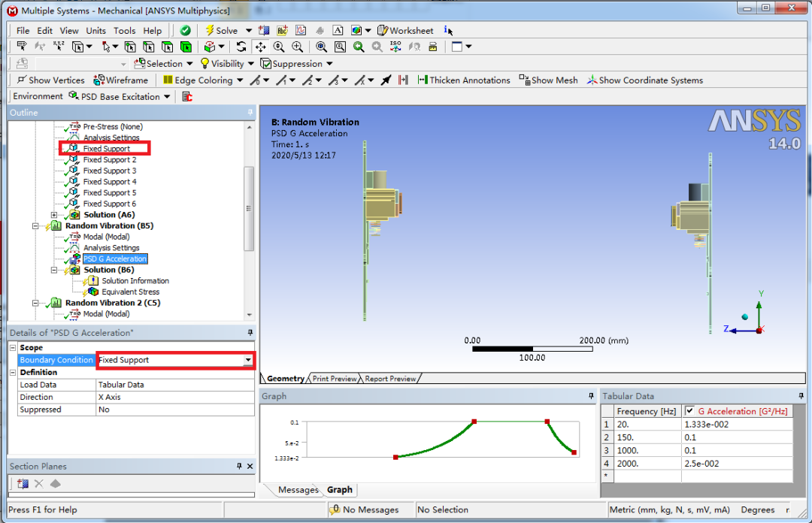Select the Edge selection filter

pyautogui.click(x=149, y=47)
